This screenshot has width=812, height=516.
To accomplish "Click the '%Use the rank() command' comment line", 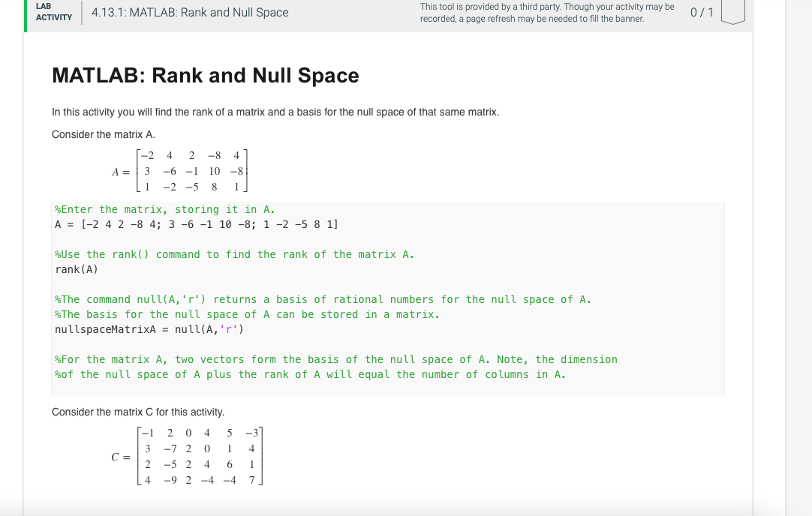I will pyautogui.click(x=235, y=255).
